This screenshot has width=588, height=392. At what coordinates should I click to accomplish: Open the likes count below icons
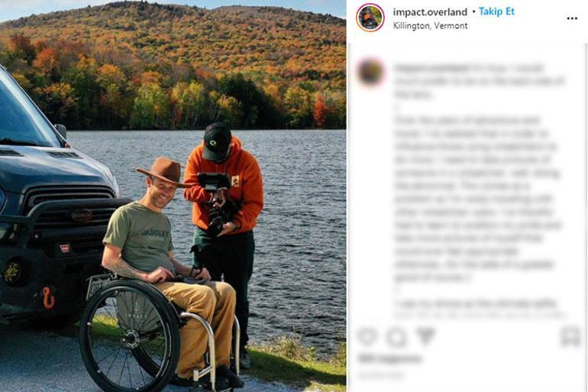click(389, 358)
